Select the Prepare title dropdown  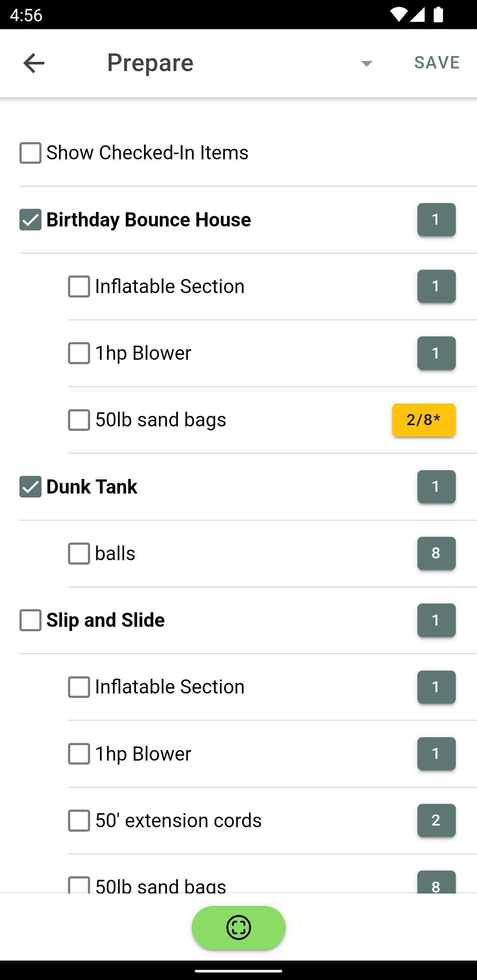(x=240, y=63)
